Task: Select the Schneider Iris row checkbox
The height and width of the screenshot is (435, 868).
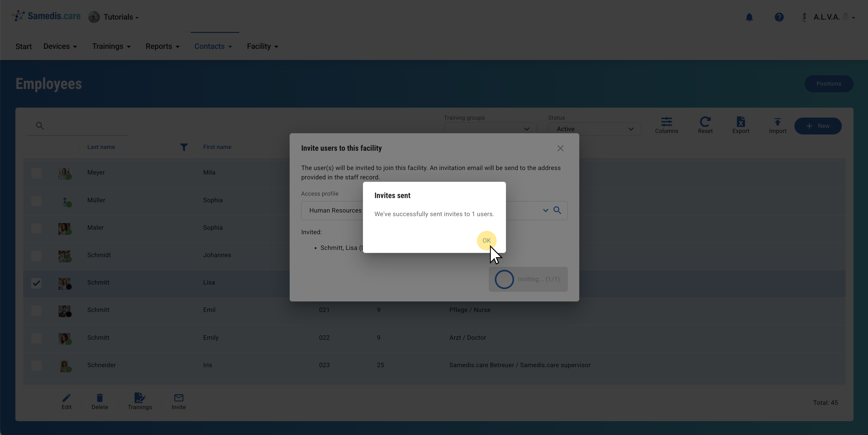Action: coord(37,366)
